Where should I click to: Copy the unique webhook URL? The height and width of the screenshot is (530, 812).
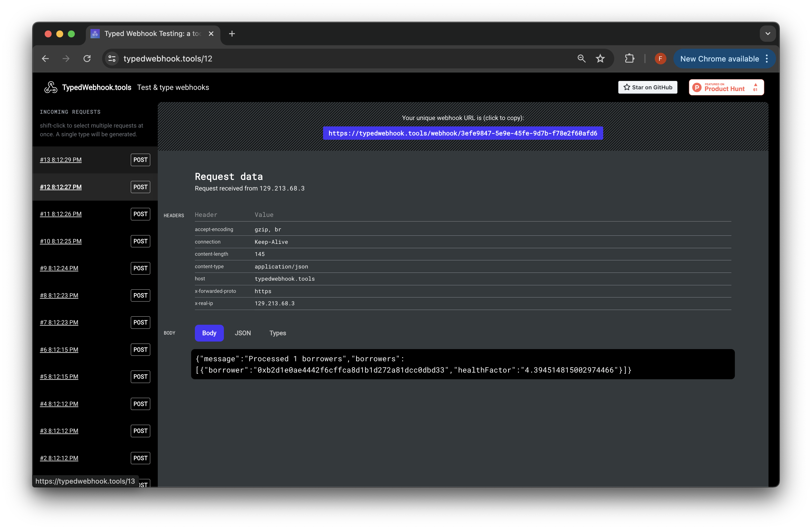[463, 133]
